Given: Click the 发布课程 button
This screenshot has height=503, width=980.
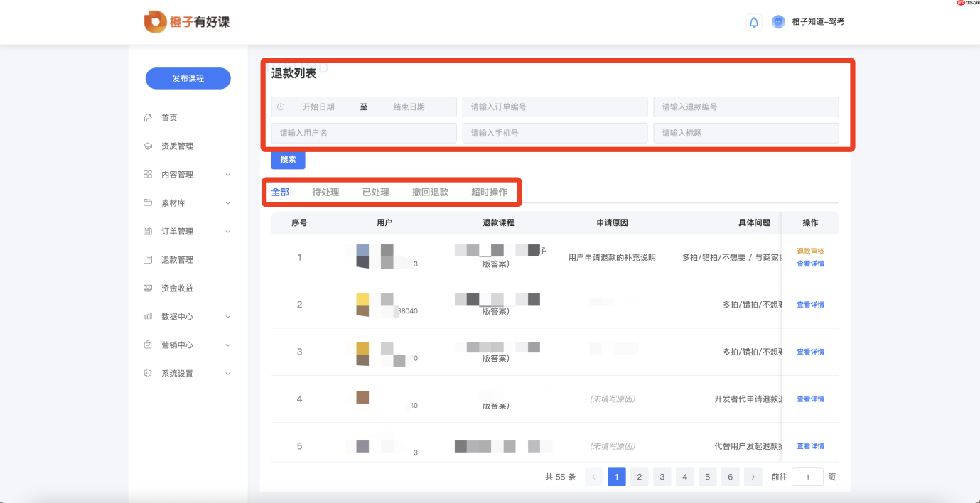Looking at the screenshot, I should tap(188, 78).
